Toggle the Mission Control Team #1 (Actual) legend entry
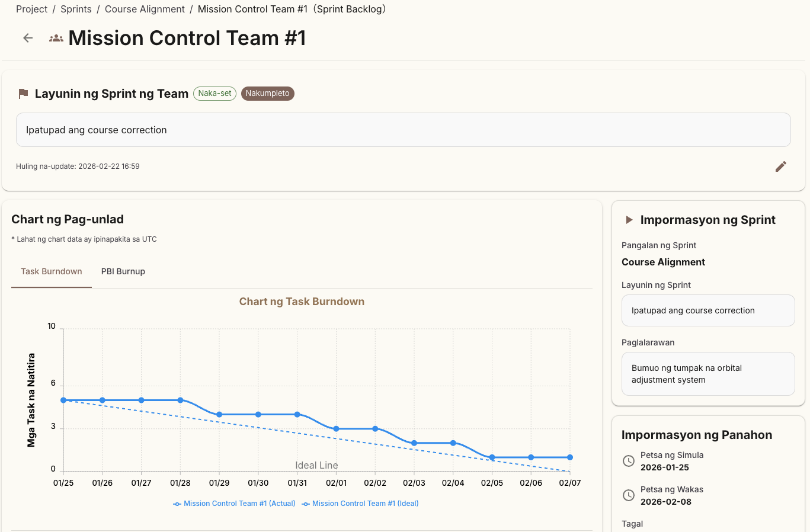Screen dimensions: 810x532 click(x=233, y=503)
